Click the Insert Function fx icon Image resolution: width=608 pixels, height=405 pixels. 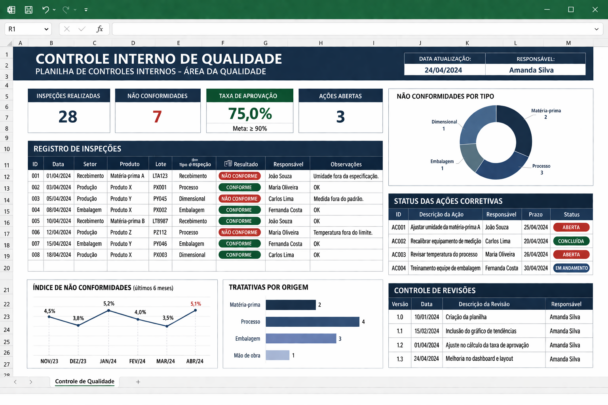[98, 29]
